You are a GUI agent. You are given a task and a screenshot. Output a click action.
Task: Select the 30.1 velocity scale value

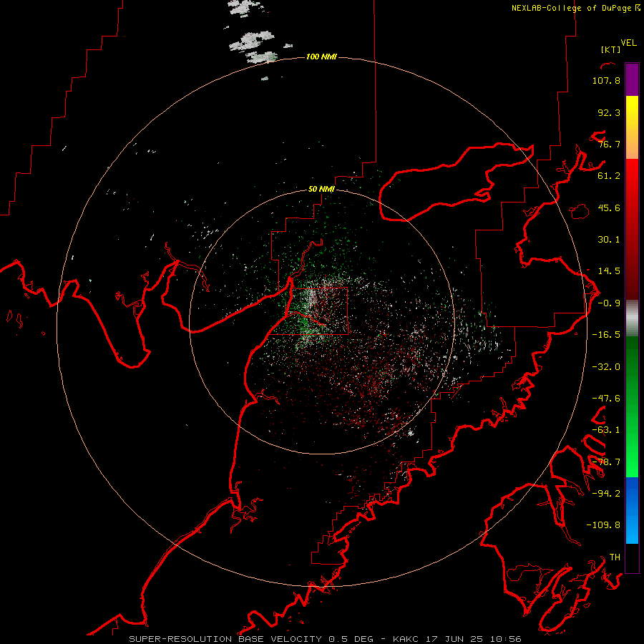pos(609,240)
